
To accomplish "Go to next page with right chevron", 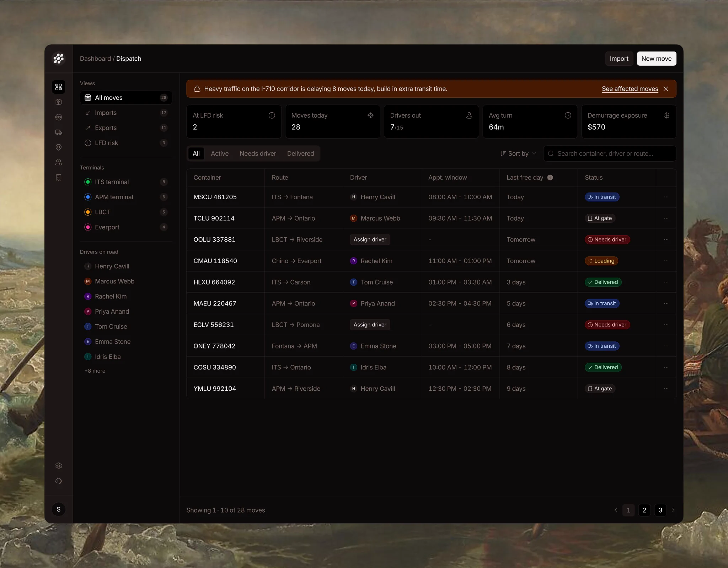I will click(x=673, y=510).
